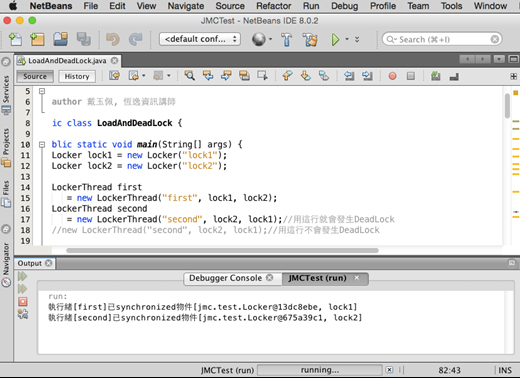520x378 pixels.
Task: Click the editor vertical scrollbar thumb
Action: point(507,106)
